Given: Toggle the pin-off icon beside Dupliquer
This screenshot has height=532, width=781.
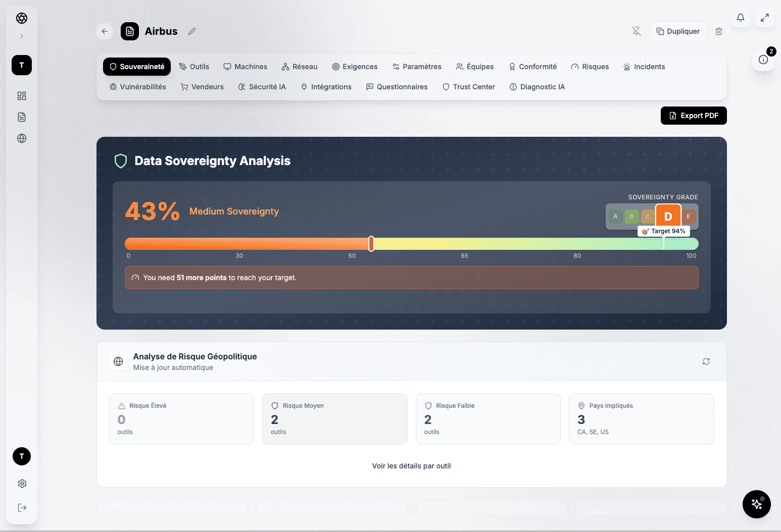Looking at the screenshot, I should (x=636, y=31).
